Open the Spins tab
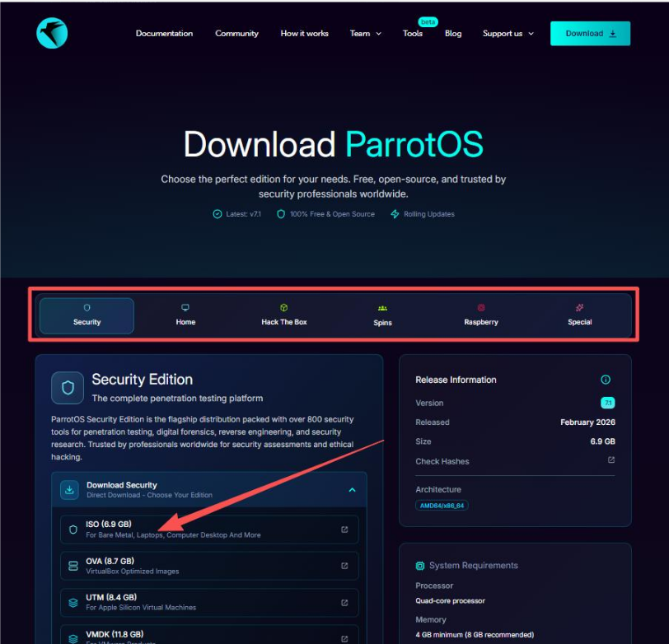 [383, 315]
